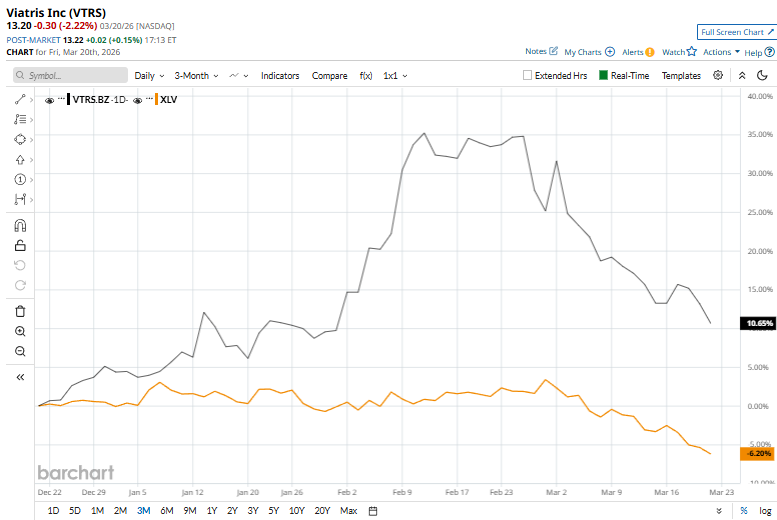Toggle percent scale mode
Screen dimensions: 777x520
pos(743,511)
